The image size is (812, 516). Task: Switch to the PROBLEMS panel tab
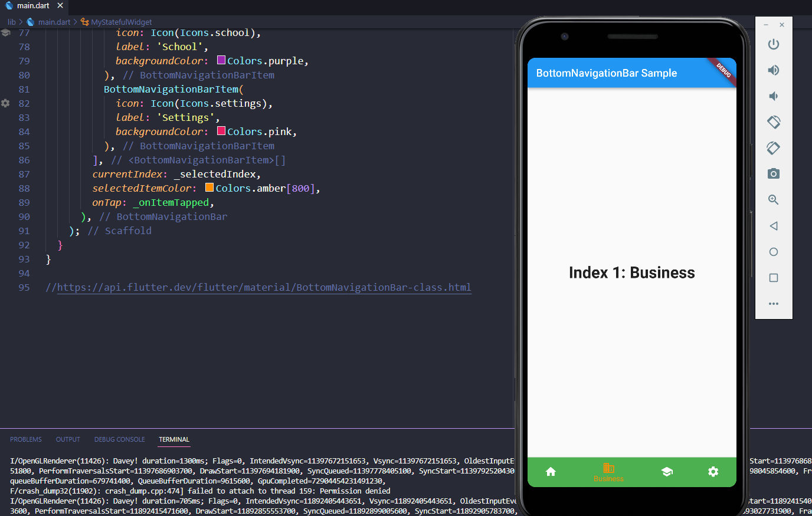tap(26, 439)
